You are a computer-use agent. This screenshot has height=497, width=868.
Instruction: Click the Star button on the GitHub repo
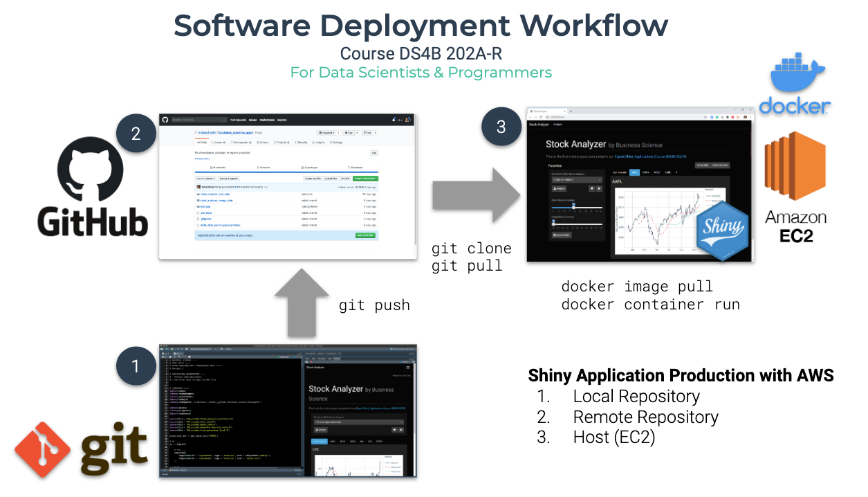pyautogui.click(x=349, y=132)
